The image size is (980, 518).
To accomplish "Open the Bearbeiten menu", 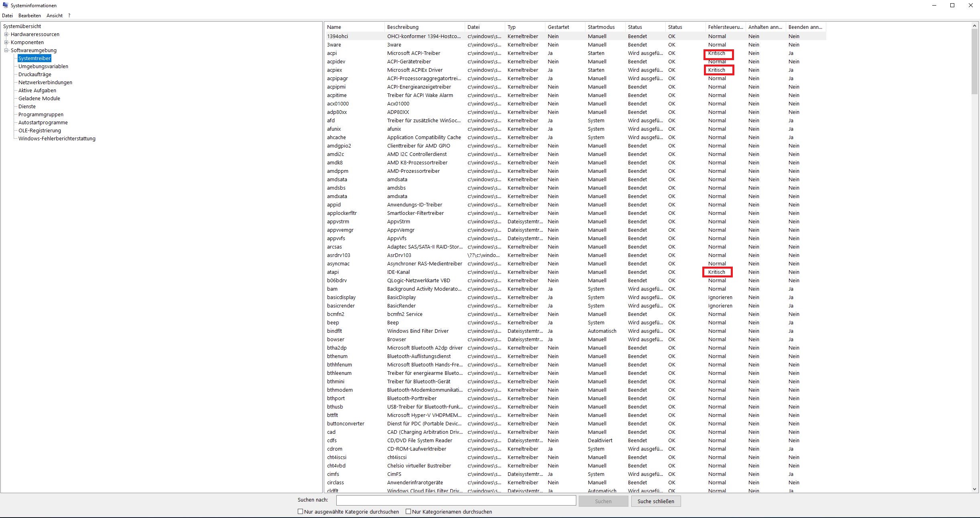I will point(30,16).
